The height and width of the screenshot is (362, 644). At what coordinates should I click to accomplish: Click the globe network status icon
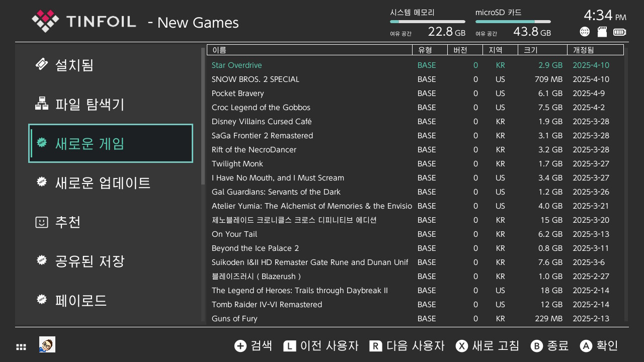(585, 32)
